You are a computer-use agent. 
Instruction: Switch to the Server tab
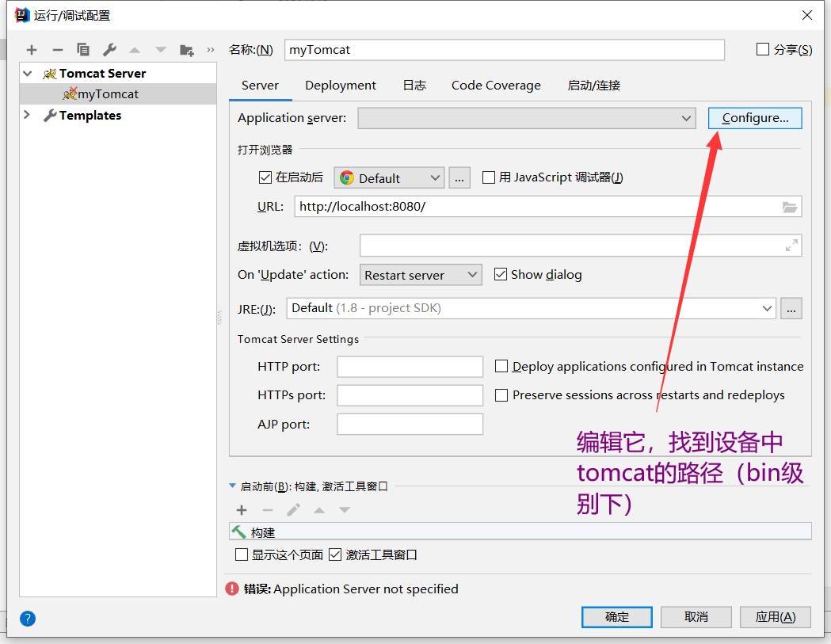pyautogui.click(x=260, y=86)
